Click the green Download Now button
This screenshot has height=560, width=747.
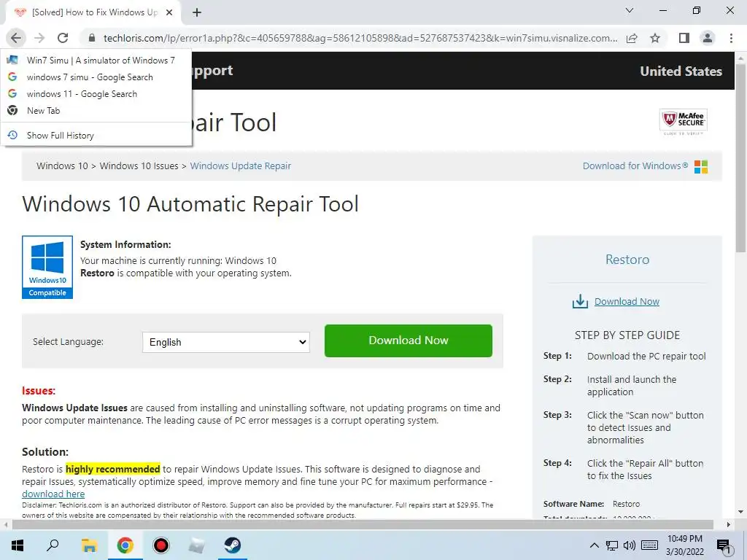[x=409, y=341]
